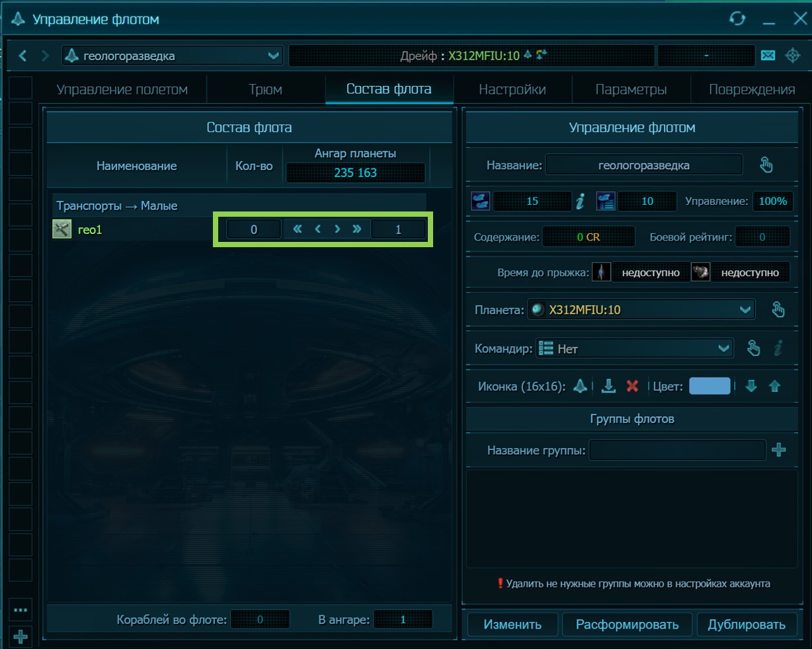Click the hand icon beside fleet name

tap(766, 165)
